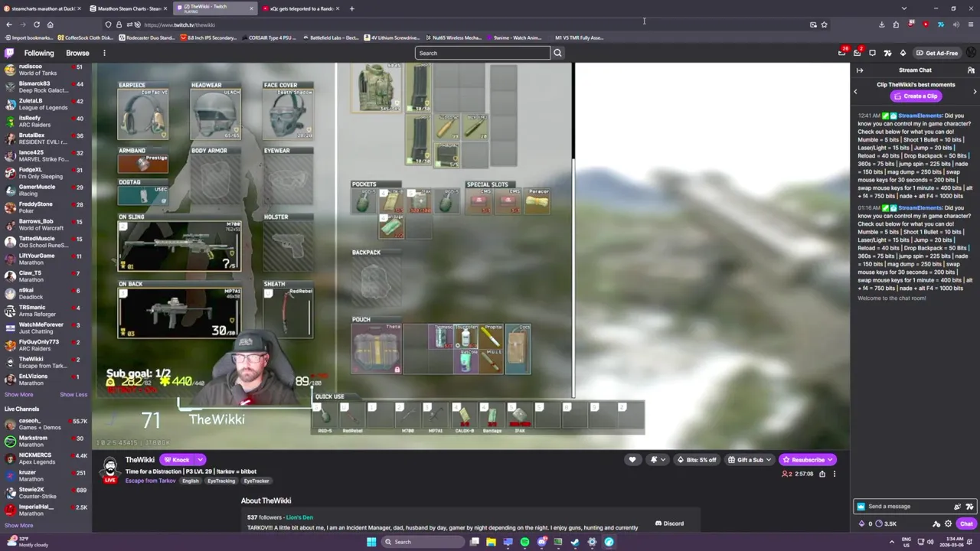The height and width of the screenshot is (551, 980).
Task: Open the notification bell dropdown
Action: [x=657, y=460]
